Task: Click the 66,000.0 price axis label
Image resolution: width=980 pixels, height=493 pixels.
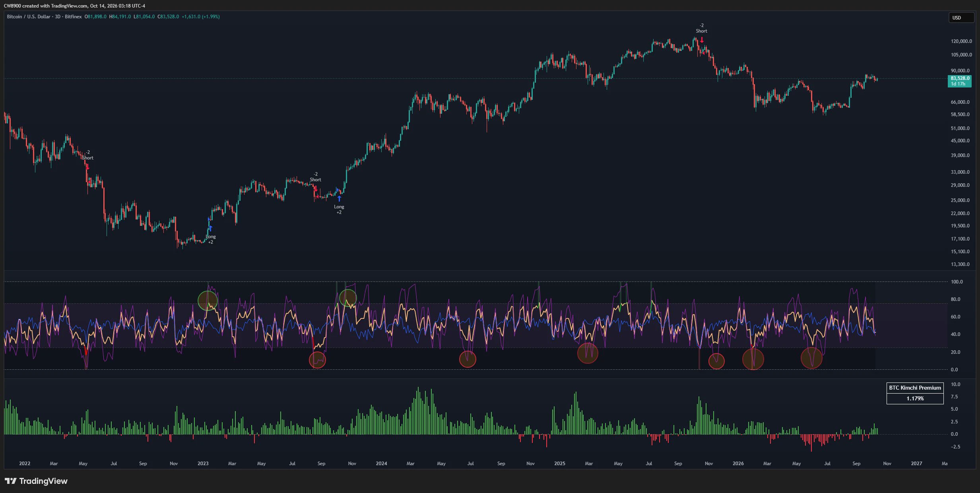Action: [960, 102]
